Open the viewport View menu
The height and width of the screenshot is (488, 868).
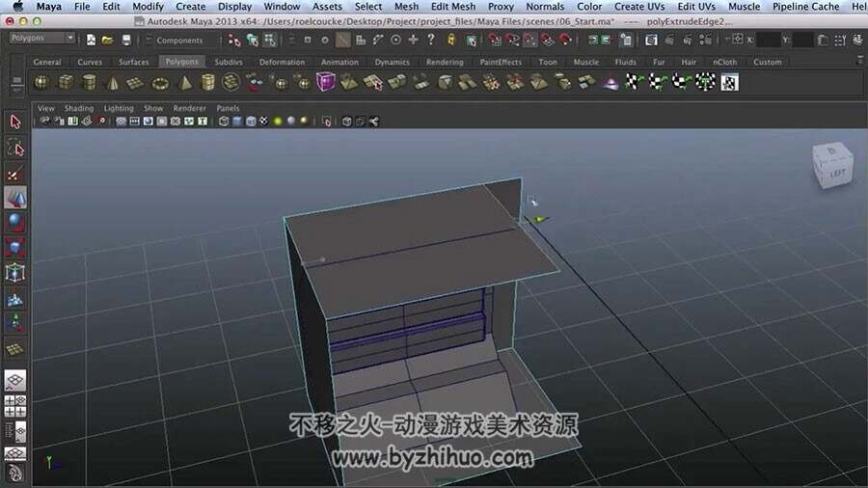tap(46, 108)
